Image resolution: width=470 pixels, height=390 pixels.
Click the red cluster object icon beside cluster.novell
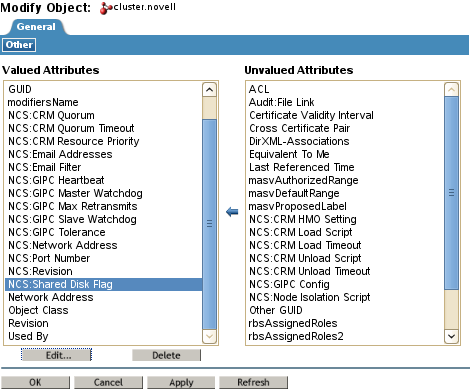[106, 8]
